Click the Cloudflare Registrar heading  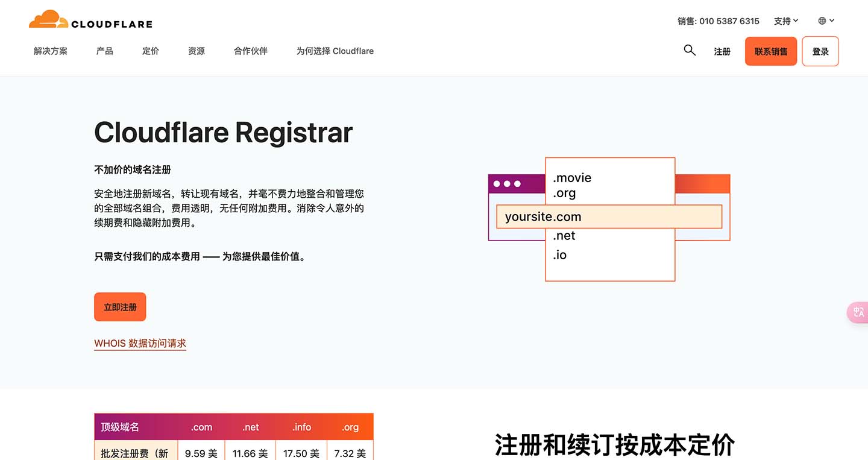pos(223,133)
